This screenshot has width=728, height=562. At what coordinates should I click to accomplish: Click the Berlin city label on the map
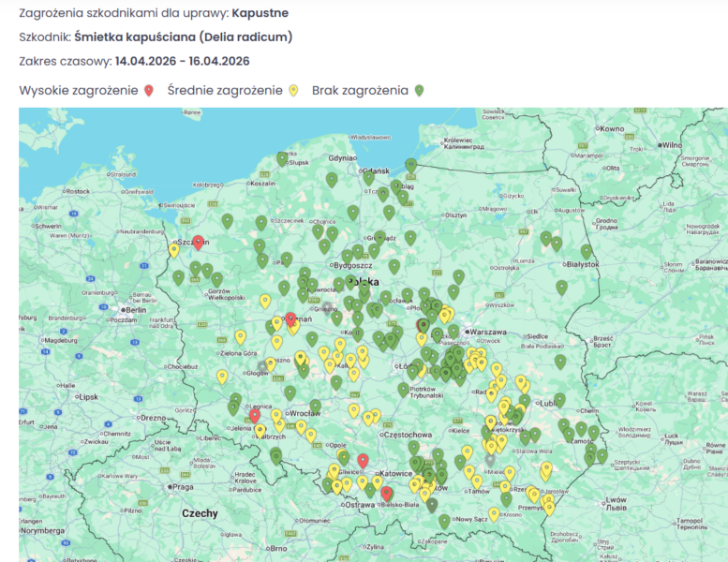tap(136, 309)
